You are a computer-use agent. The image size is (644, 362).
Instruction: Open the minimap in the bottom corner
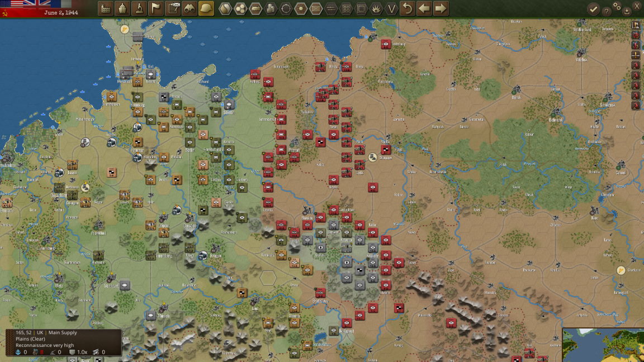603,345
